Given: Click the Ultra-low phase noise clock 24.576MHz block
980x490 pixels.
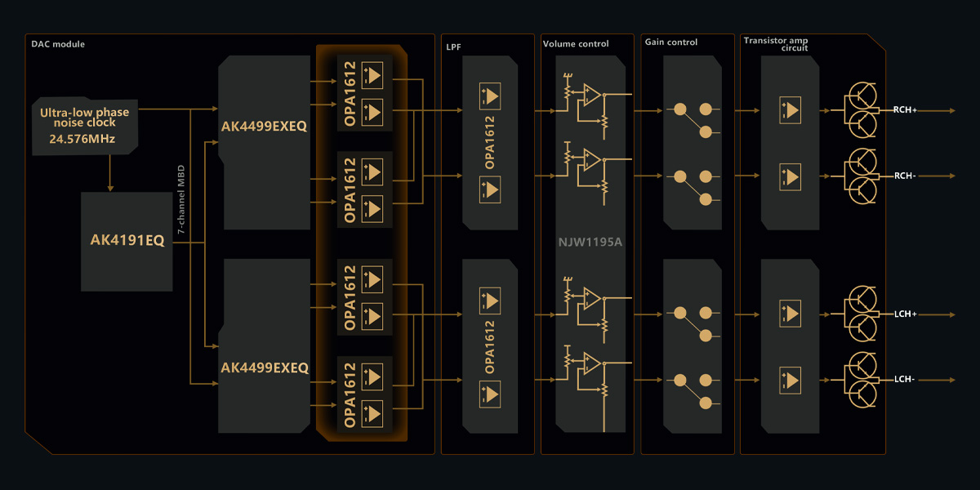Looking at the screenshot, I should (84, 124).
